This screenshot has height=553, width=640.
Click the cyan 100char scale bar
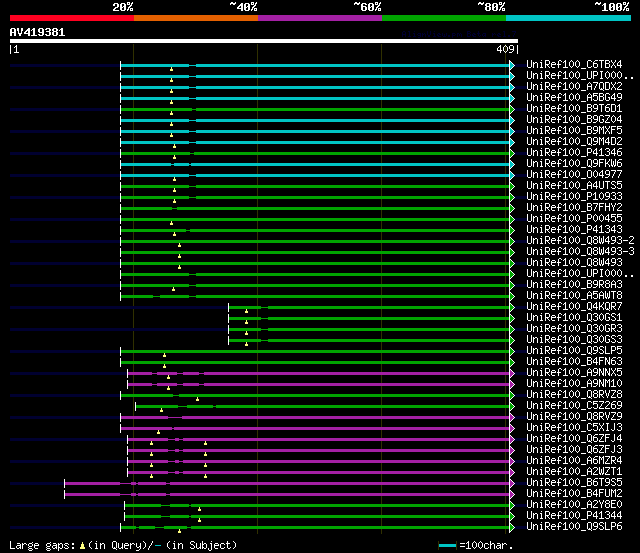[x=447, y=546]
